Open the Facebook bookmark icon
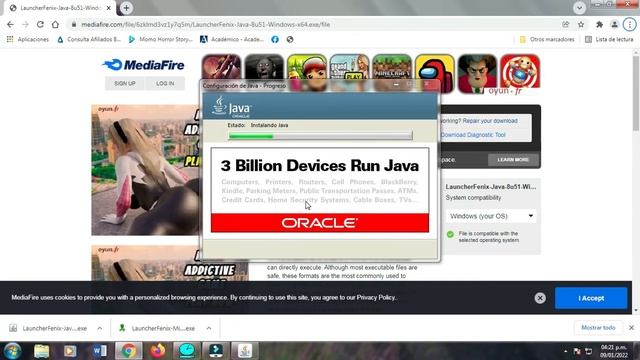 [x=275, y=40]
